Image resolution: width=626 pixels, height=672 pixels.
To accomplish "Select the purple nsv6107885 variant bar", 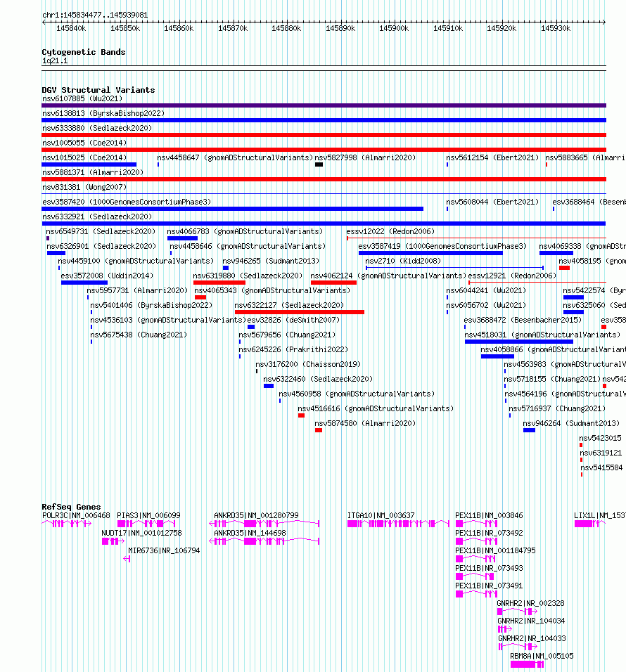I will pos(324,105).
